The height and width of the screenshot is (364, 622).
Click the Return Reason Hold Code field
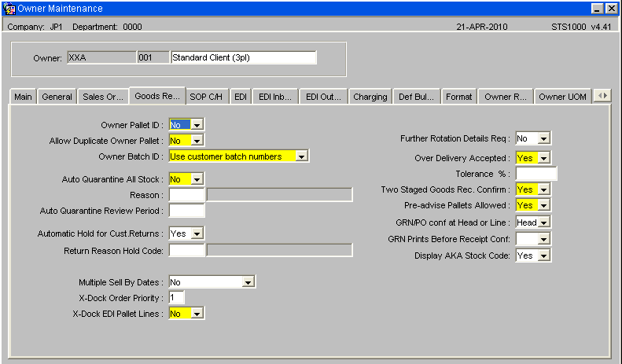(187, 250)
